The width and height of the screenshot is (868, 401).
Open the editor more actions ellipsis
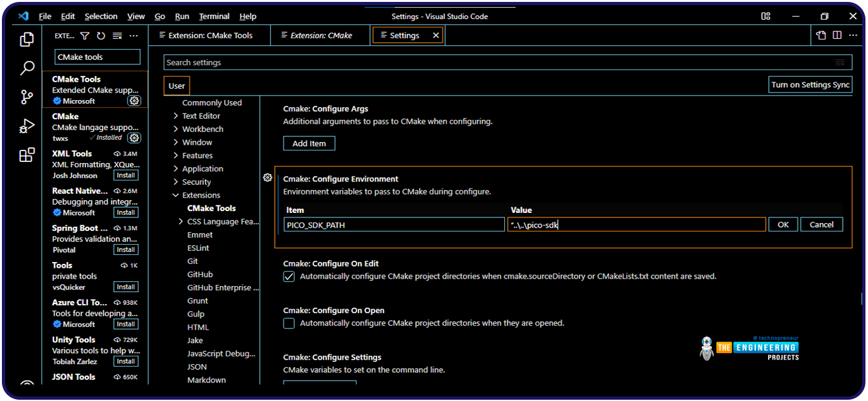[853, 36]
